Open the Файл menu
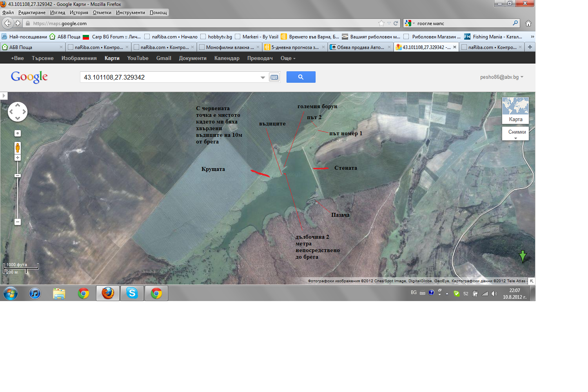 pyautogui.click(x=8, y=13)
